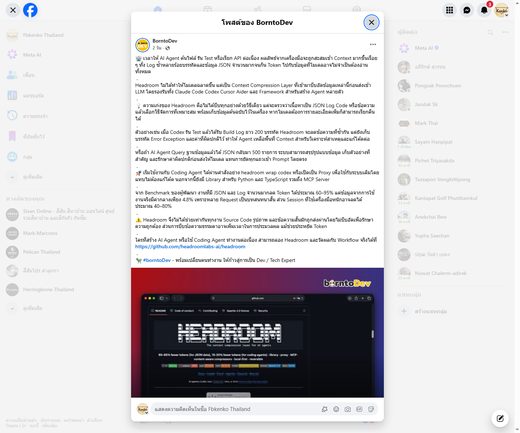
Task: Open the account profile dropdown
Action: [x=501, y=10]
